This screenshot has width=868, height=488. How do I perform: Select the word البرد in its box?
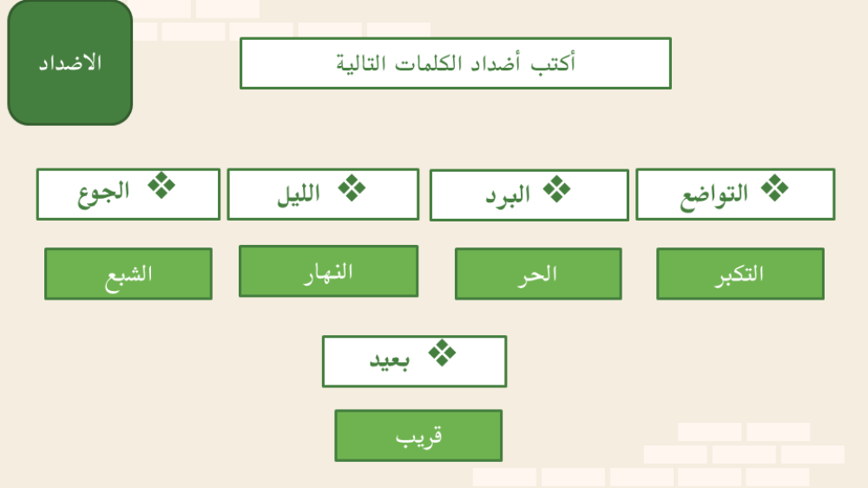coord(508,195)
